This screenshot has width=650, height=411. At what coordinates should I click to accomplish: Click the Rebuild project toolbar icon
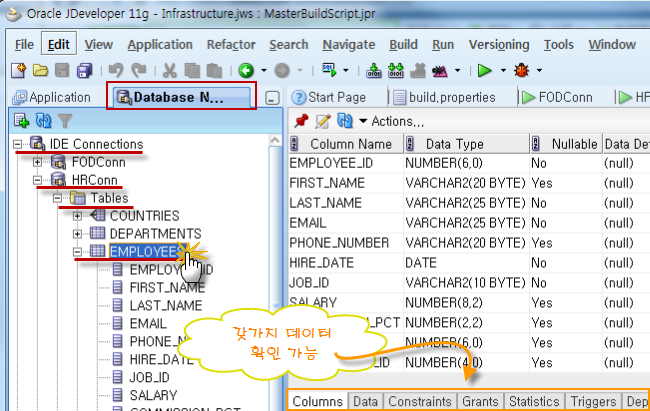click(395, 71)
